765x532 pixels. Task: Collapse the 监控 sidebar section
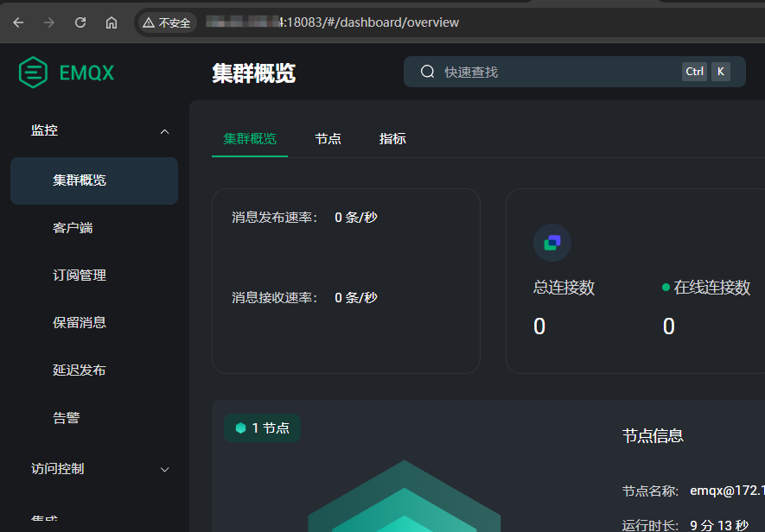[164, 131]
